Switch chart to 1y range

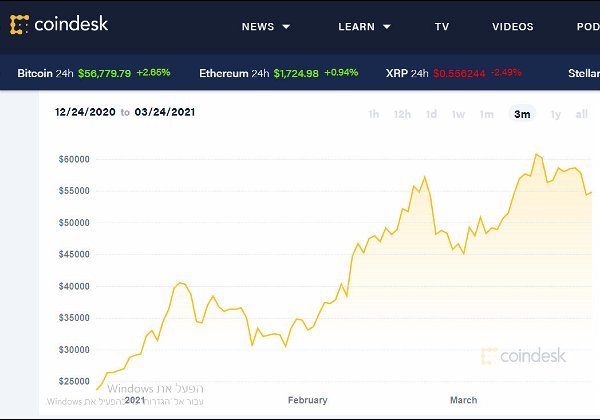[555, 114]
